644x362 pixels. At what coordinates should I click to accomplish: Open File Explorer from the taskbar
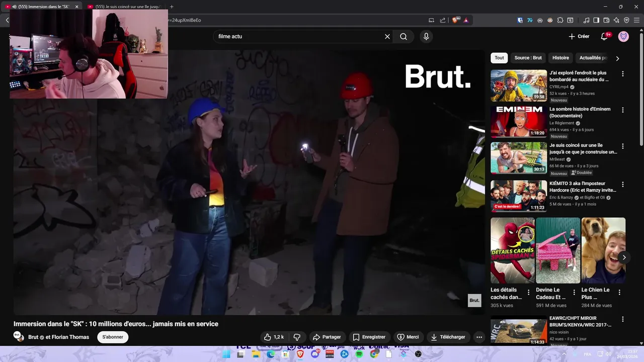256,354
